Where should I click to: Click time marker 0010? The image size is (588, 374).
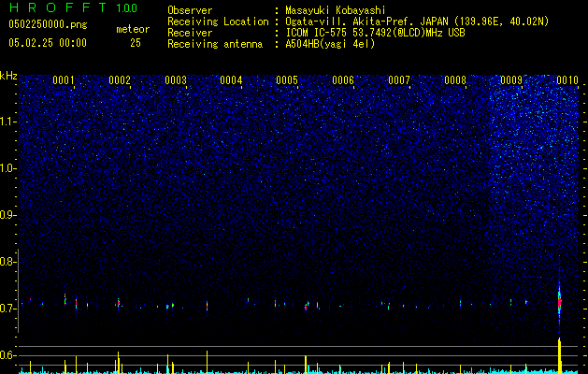[567, 80]
